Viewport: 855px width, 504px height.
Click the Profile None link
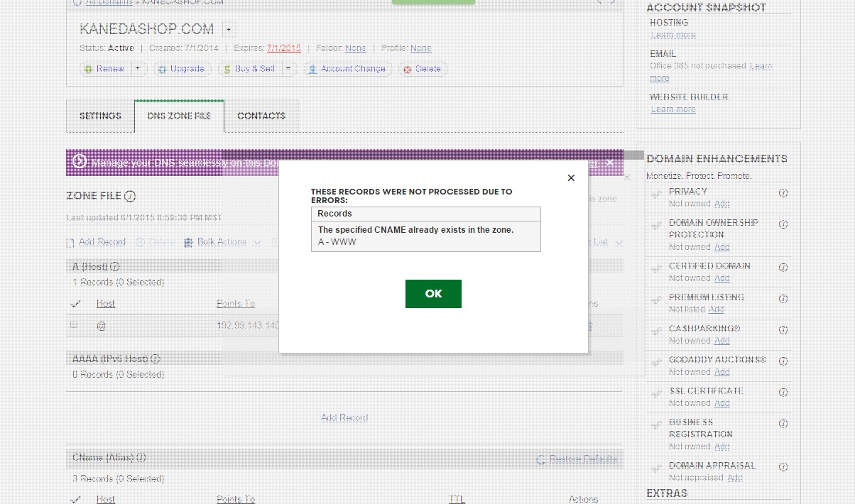(421, 48)
